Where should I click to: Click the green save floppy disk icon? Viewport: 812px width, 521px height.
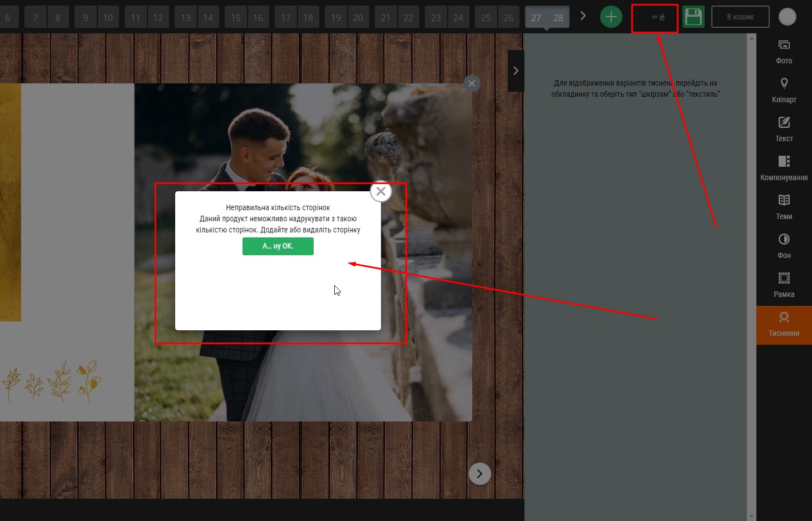coord(693,17)
